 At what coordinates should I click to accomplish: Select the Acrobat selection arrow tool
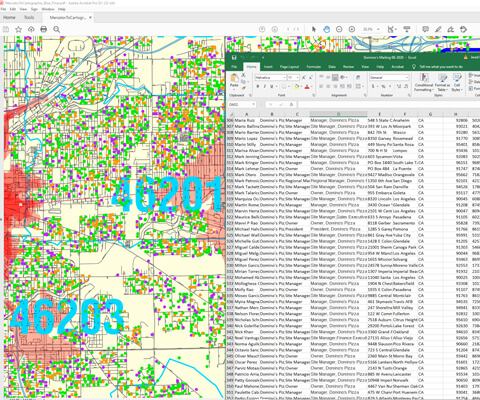pyautogui.click(x=314, y=29)
